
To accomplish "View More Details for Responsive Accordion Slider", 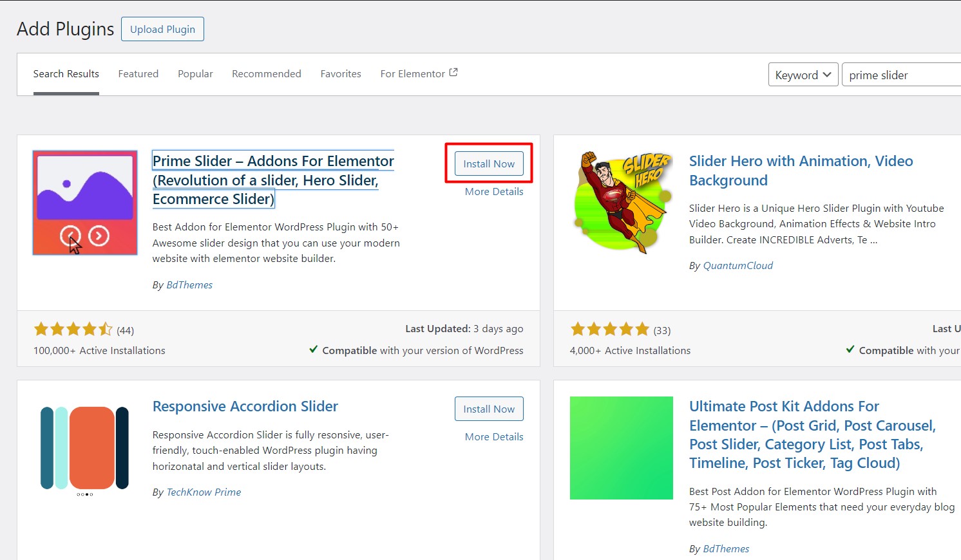I will tap(494, 436).
